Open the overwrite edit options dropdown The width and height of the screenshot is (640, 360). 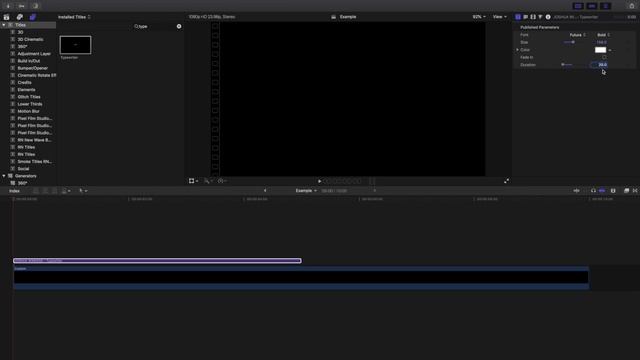(65, 191)
